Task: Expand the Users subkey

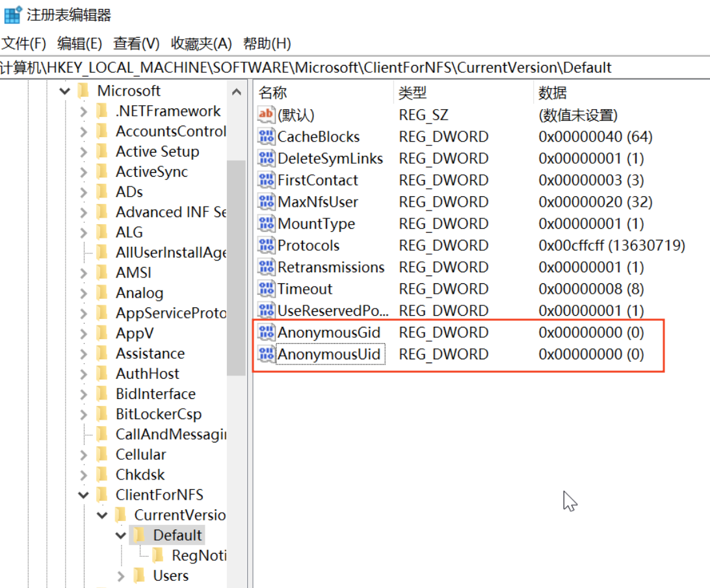Action: pyautogui.click(x=121, y=576)
